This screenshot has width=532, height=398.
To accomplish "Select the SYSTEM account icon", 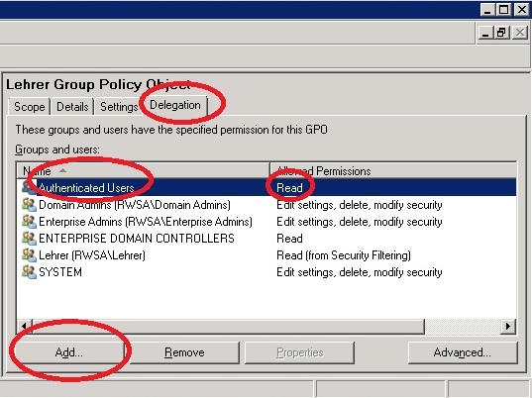I will coord(29,272).
